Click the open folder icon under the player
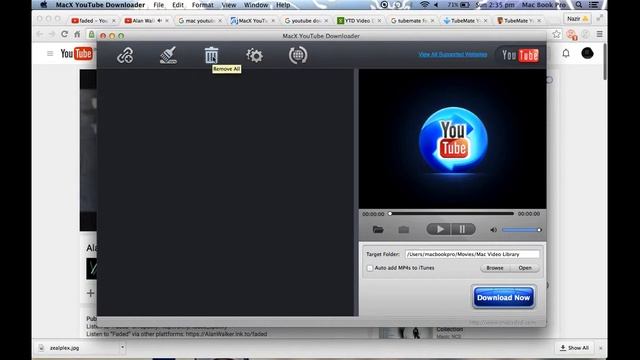The image size is (640, 360). (x=378, y=230)
